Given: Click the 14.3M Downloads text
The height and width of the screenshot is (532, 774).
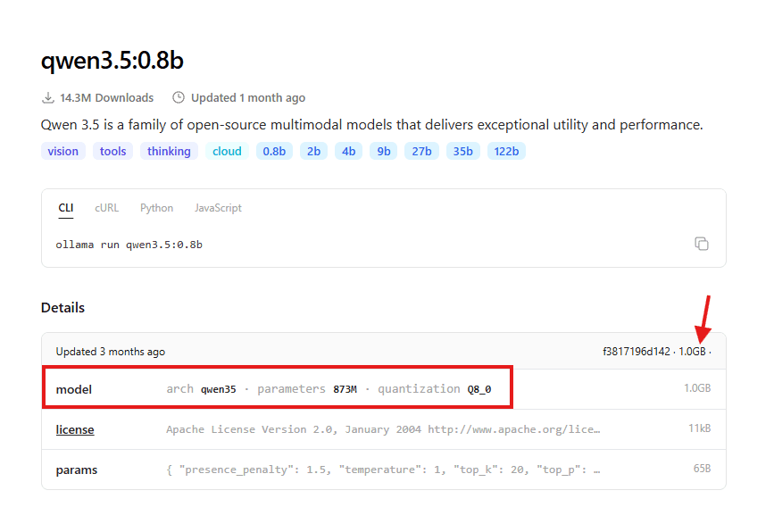Looking at the screenshot, I should click(106, 97).
